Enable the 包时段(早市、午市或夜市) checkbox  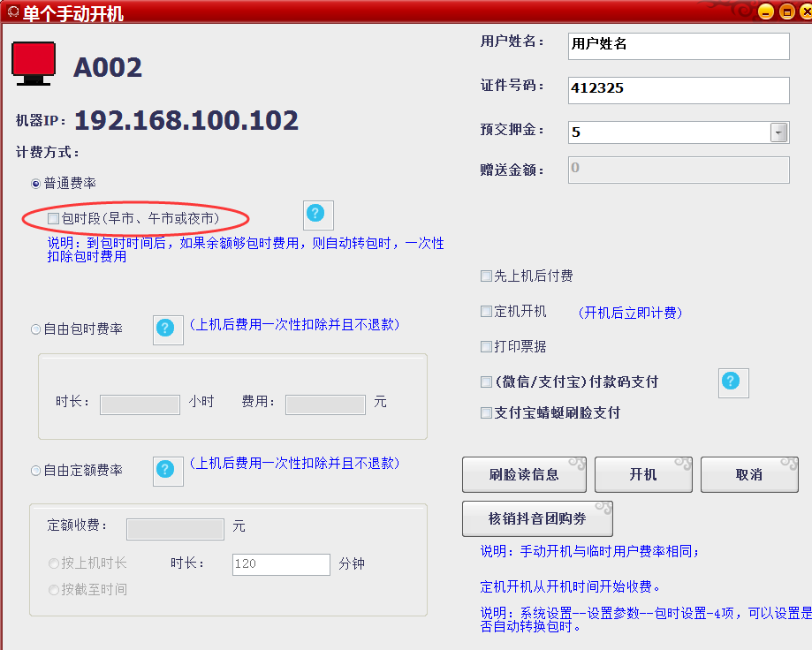pos(54,218)
